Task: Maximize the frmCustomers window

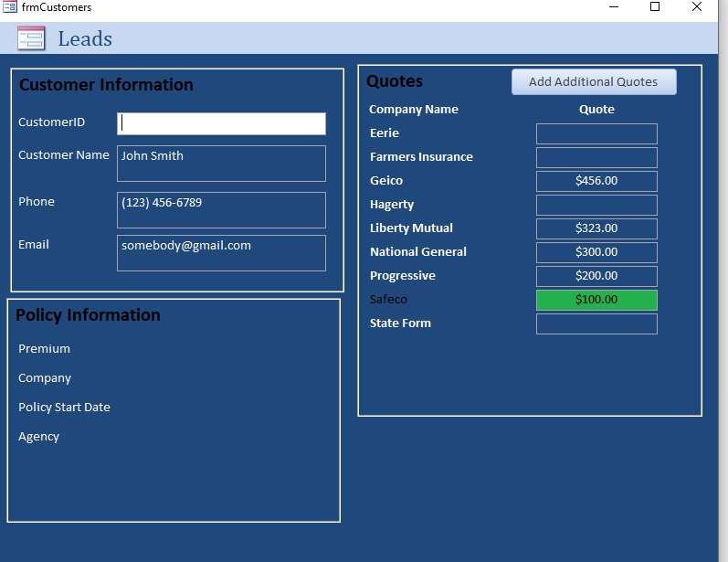Action: click(x=655, y=6)
